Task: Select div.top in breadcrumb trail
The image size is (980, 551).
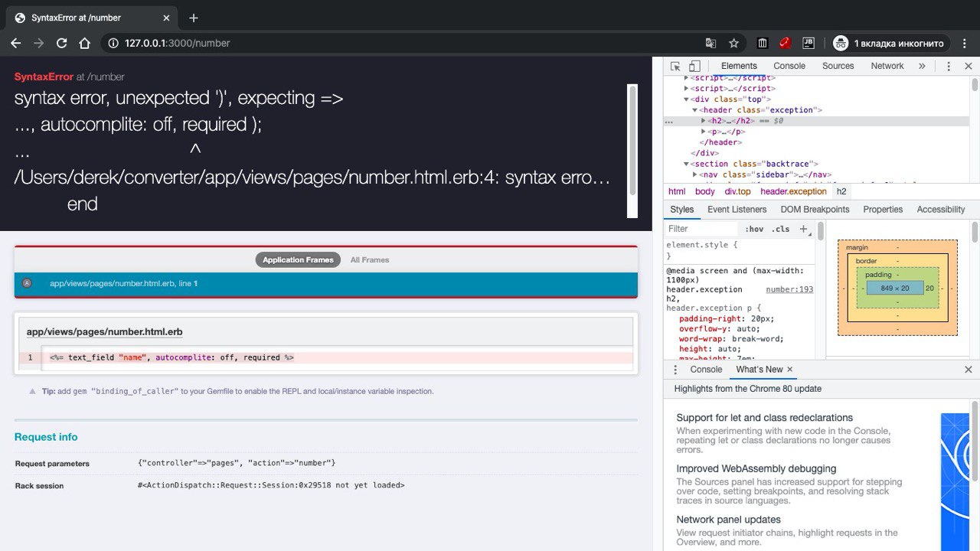Action: click(738, 191)
